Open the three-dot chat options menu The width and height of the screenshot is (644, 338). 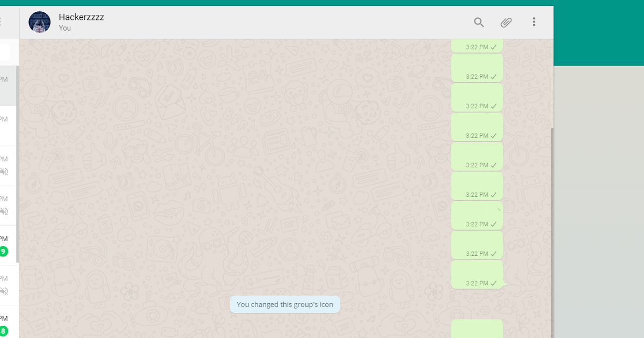pyautogui.click(x=534, y=21)
